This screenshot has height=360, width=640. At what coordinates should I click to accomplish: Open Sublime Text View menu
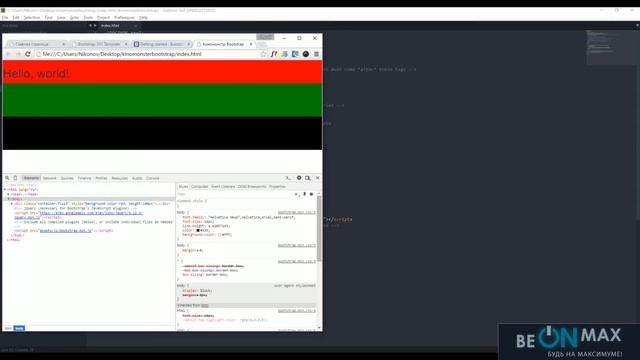tap(61, 18)
